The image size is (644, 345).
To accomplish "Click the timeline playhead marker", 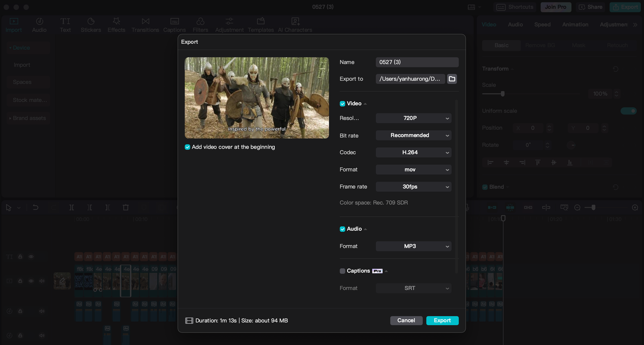I will coord(503,218).
